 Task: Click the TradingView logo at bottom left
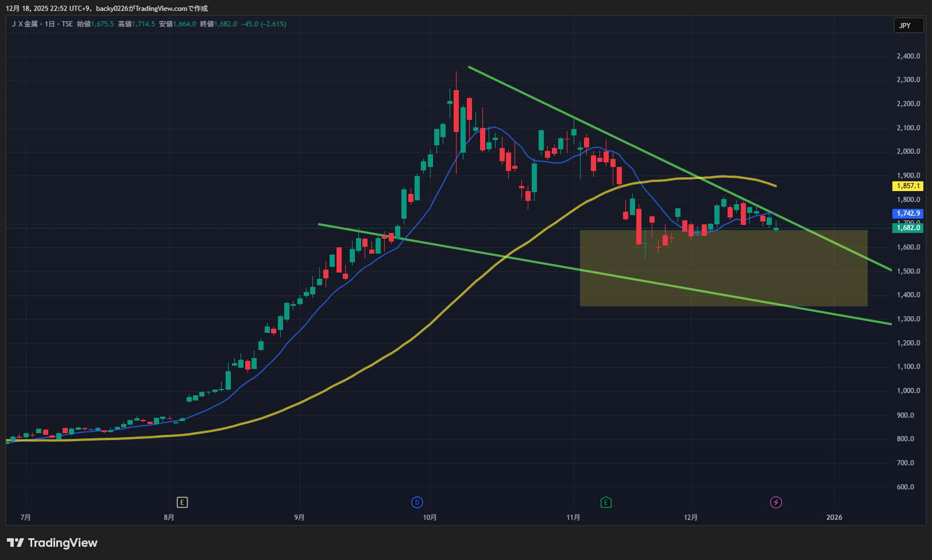52,543
